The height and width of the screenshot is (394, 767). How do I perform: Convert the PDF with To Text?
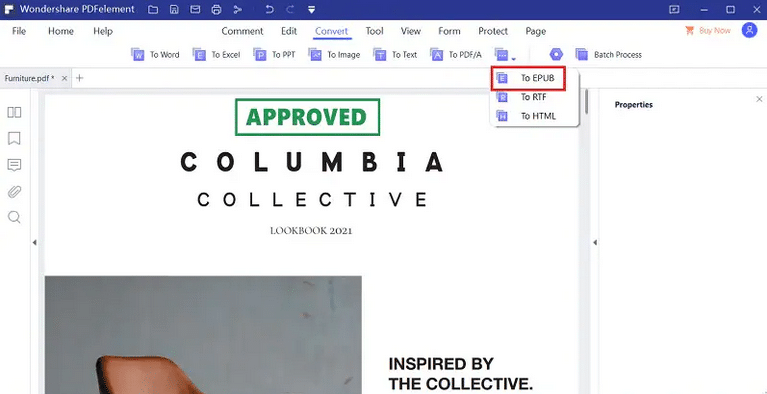point(395,55)
